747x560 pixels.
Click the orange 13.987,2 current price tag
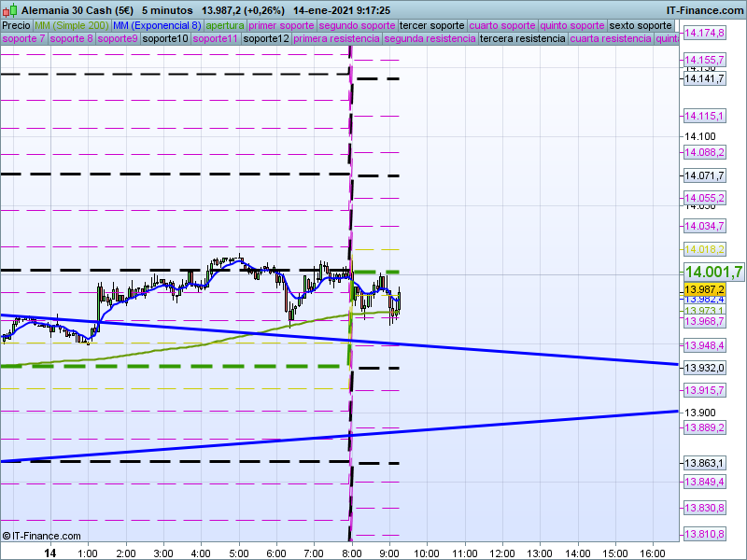coord(704,289)
